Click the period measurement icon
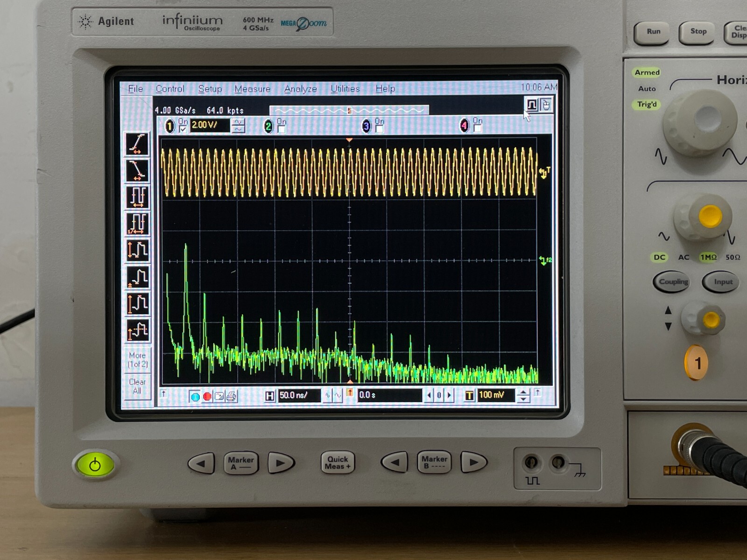The width and height of the screenshot is (747, 560). [x=137, y=197]
